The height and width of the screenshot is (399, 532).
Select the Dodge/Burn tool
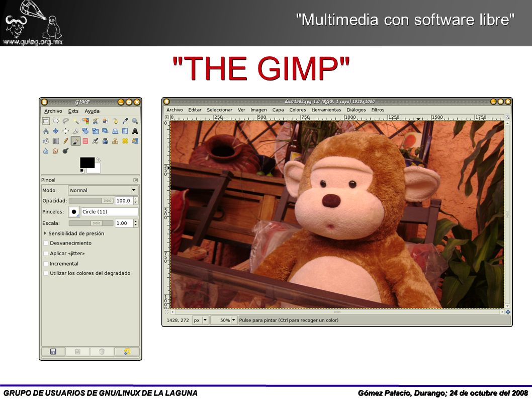pyautogui.click(x=65, y=151)
